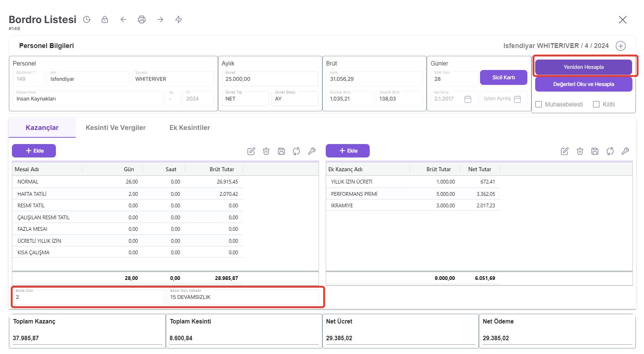Print the payroll using the printer icon
Screen dimensions: 644x354
pyautogui.click(x=142, y=20)
